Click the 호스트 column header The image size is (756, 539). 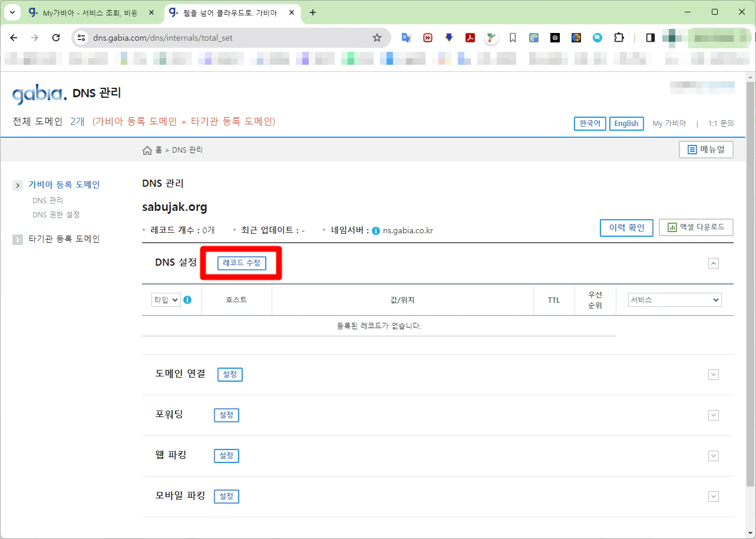coord(236,300)
